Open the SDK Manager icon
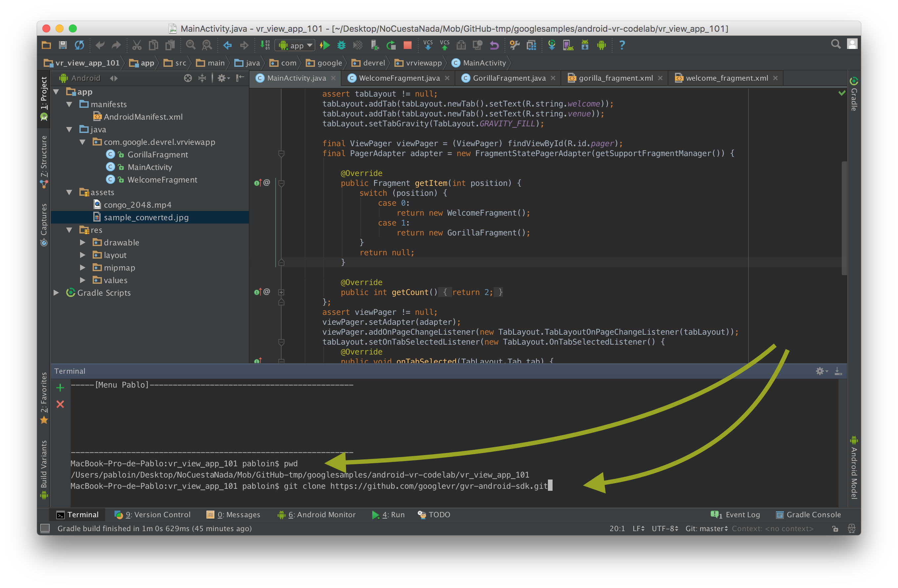898x588 pixels. coord(585,45)
